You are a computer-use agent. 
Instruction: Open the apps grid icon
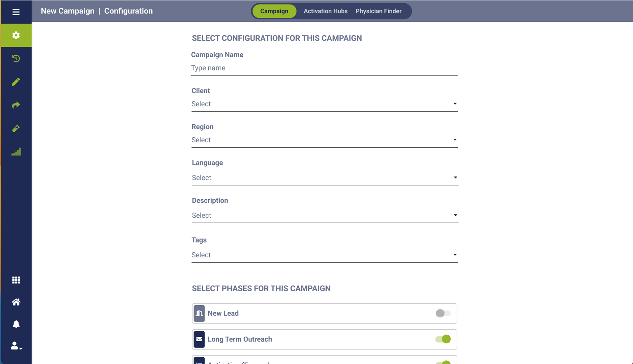16,280
